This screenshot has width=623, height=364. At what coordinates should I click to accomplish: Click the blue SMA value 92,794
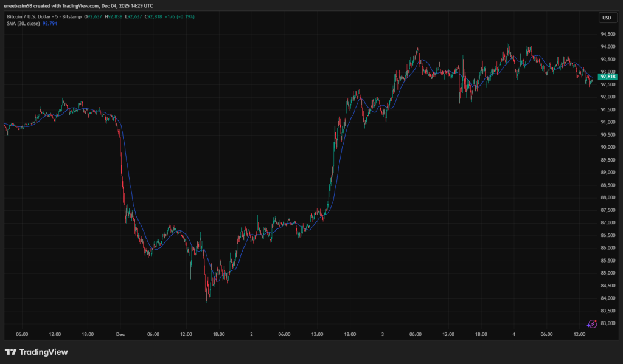[x=50, y=24]
